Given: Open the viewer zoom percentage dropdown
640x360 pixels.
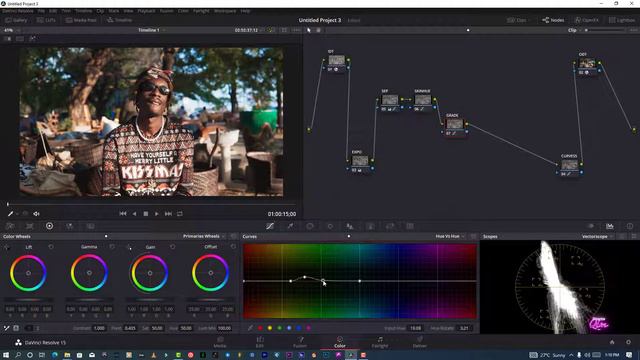Looking at the screenshot, I should tap(11, 30).
